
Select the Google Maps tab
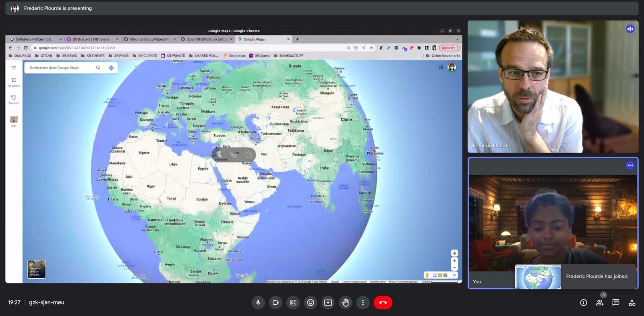coord(264,39)
